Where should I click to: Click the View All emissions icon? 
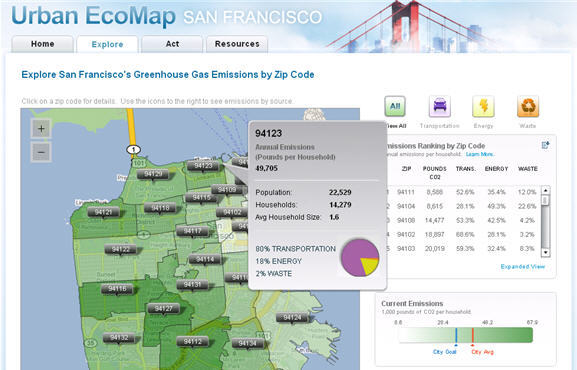point(395,106)
